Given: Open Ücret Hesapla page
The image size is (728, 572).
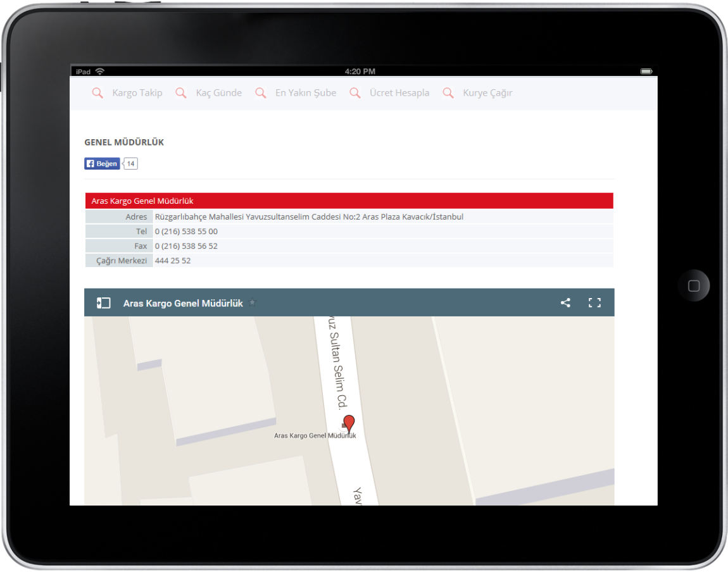Looking at the screenshot, I should [399, 93].
